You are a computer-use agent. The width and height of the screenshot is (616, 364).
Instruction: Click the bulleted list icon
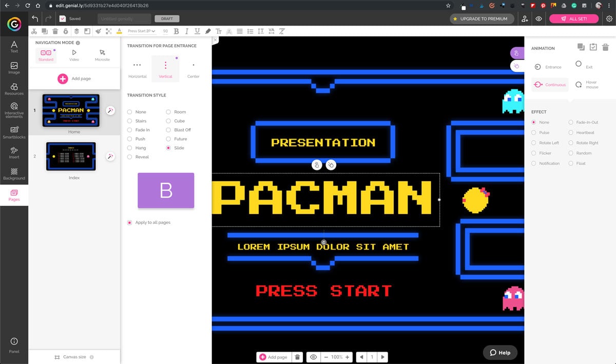(x=250, y=31)
